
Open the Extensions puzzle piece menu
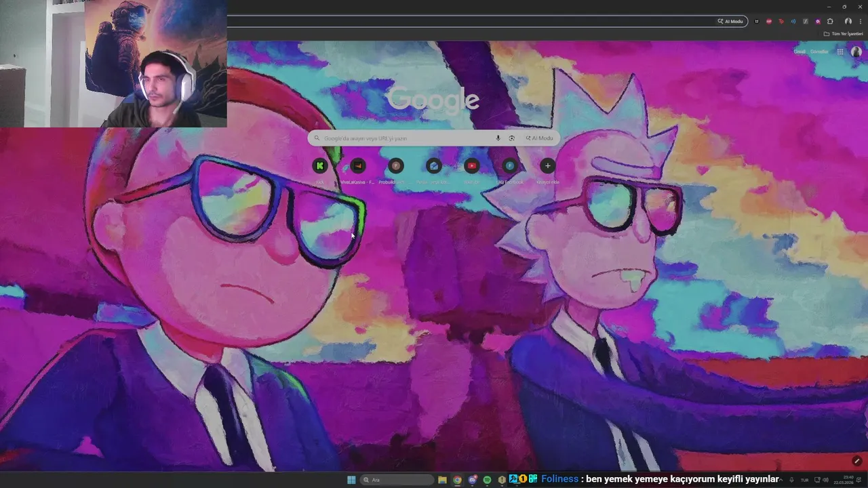coord(830,22)
